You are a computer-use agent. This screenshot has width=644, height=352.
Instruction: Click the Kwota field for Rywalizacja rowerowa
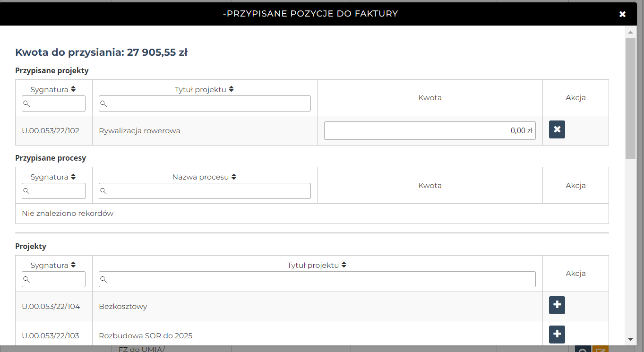(x=429, y=131)
